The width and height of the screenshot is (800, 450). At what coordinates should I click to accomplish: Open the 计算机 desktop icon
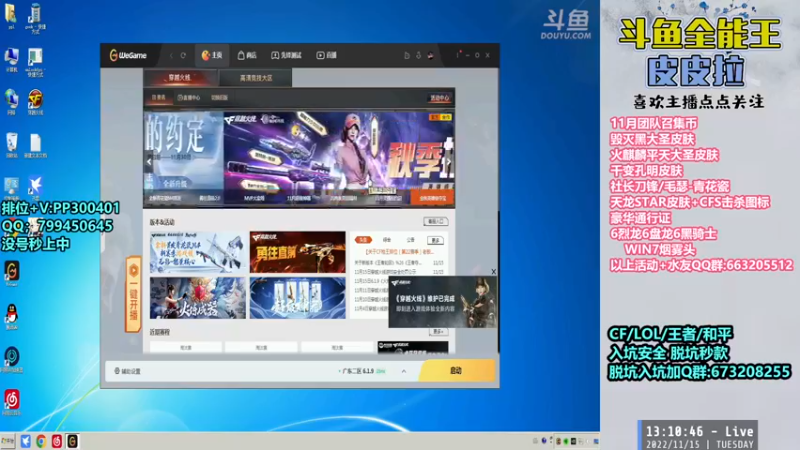pos(11,60)
